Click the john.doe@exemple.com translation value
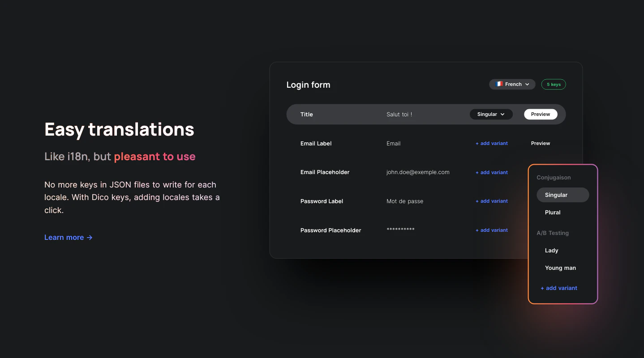The width and height of the screenshot is (644, 358). [x=418, y=172]
